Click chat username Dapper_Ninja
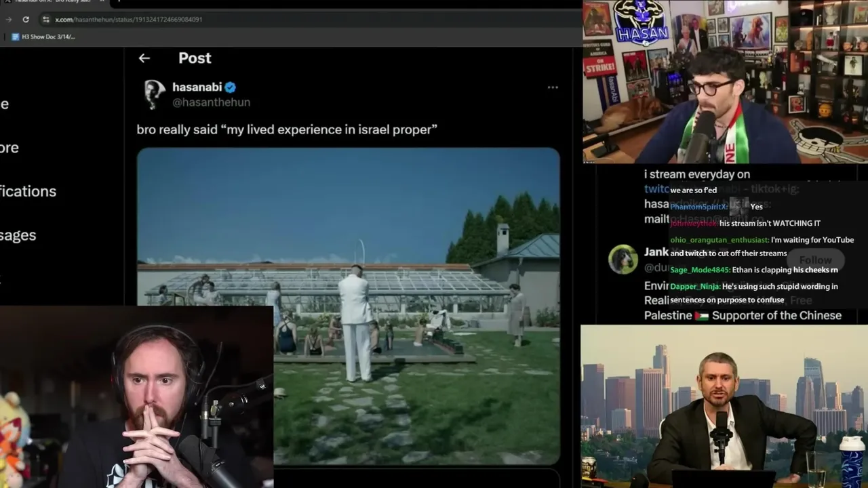 coord(695,286)
